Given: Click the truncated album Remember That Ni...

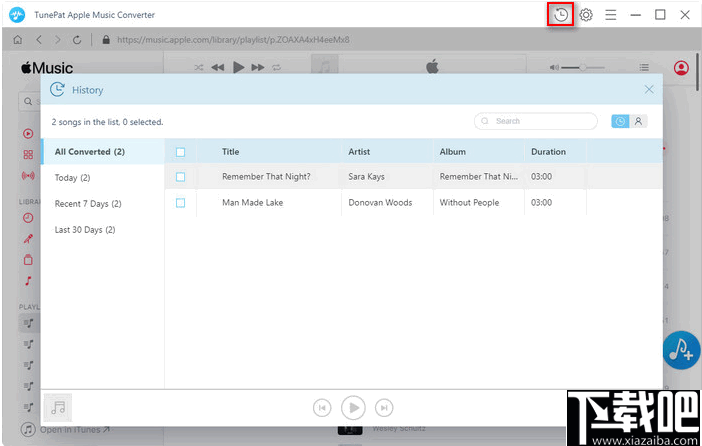Looking at the screenshot, I should pos(479,176).
